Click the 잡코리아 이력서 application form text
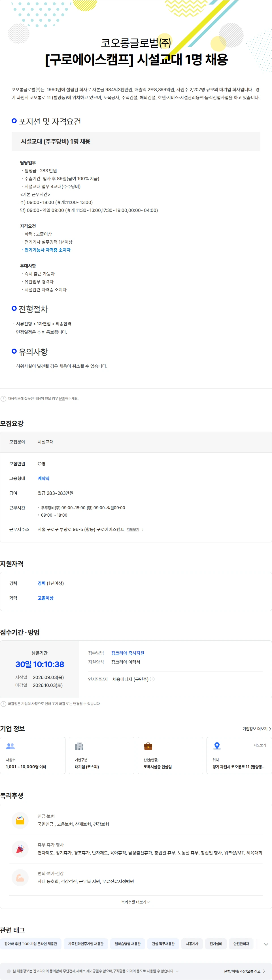The height and width of the screenshot is (980, 272). (126, 662)
